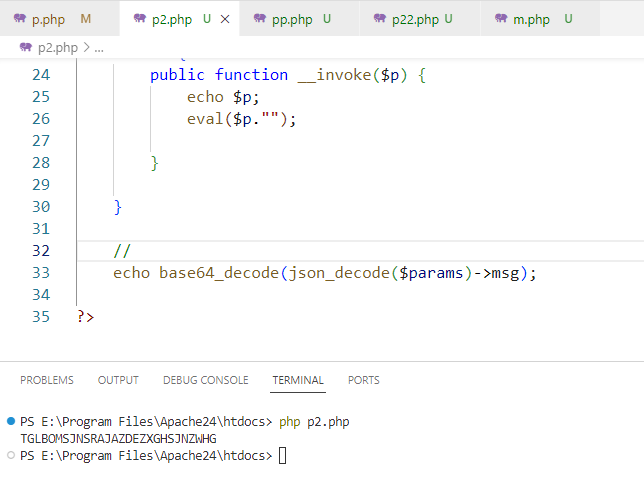Click the PHP file icon on m.php tab
Viewport: 644px width, 501px height.
pos(501,19)
